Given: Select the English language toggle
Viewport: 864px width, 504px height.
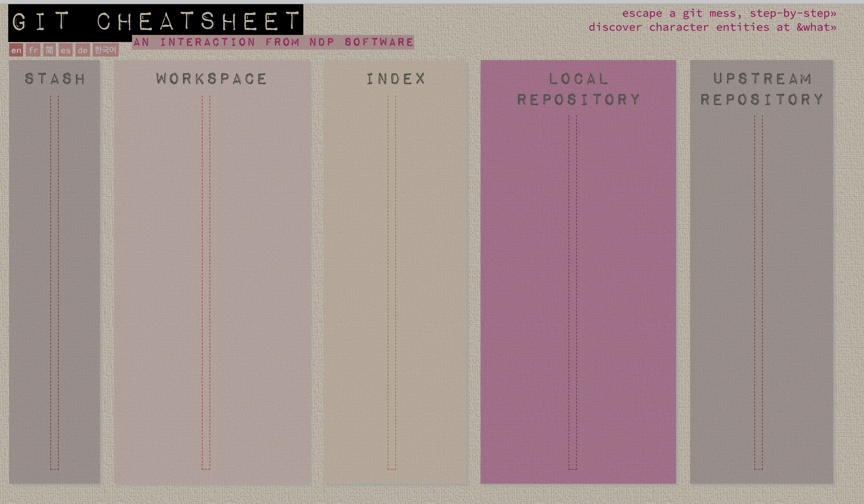Looking at the screenshot, I should coord(16,49).
